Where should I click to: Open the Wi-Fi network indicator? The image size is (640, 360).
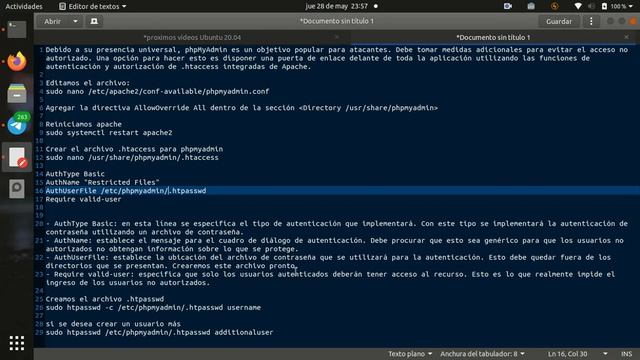click(578, 6)
